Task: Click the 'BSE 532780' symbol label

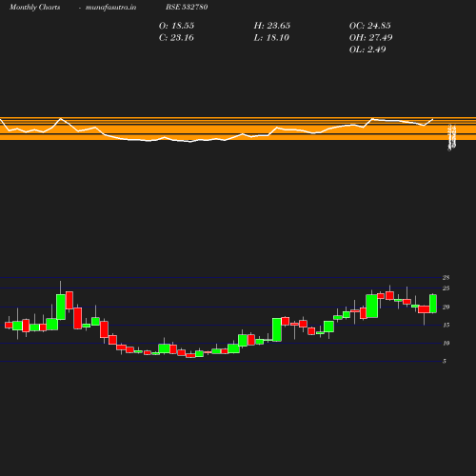Action: point(187,7)
